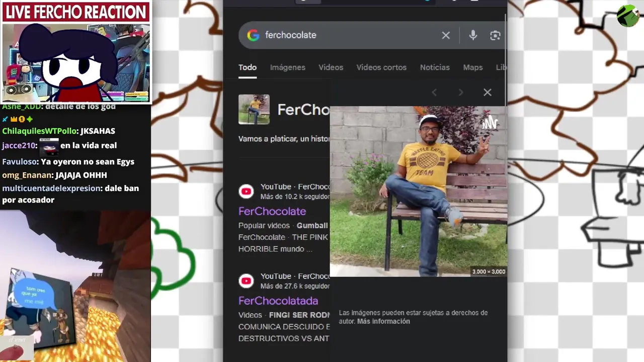Screen dimensions: 644x362
Task: Clear the fercholate search text with X
Action: click(446, 35)
